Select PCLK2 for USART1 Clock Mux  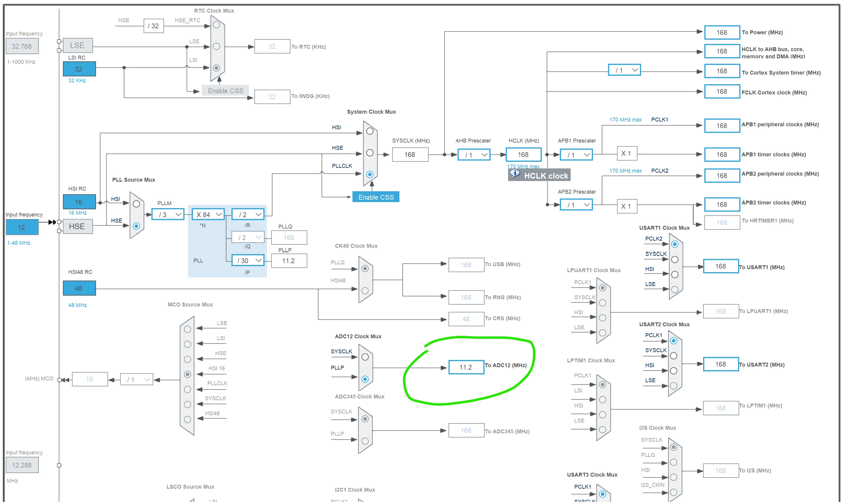click(675, 244)
